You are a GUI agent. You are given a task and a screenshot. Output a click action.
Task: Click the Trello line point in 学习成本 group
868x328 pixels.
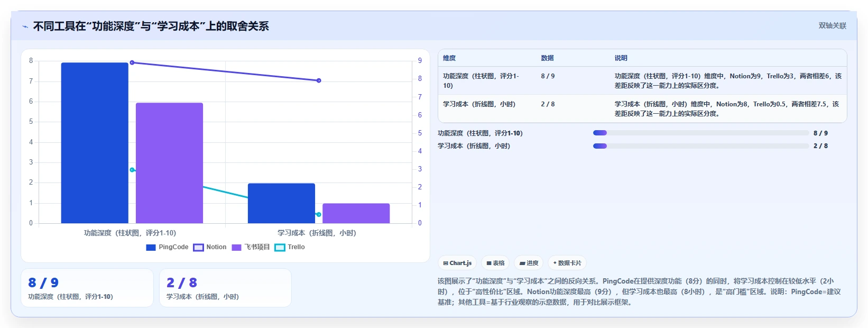click(319, 214)
